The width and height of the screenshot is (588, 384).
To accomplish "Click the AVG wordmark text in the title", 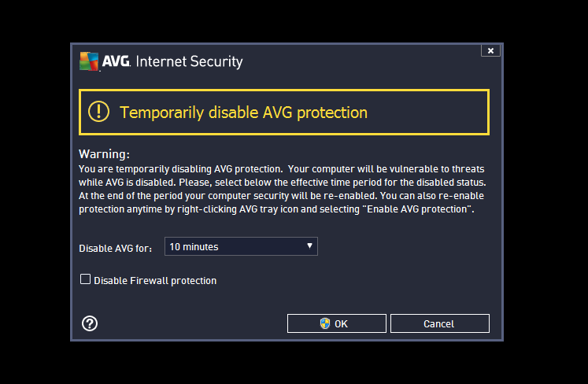I will (116, 61).
